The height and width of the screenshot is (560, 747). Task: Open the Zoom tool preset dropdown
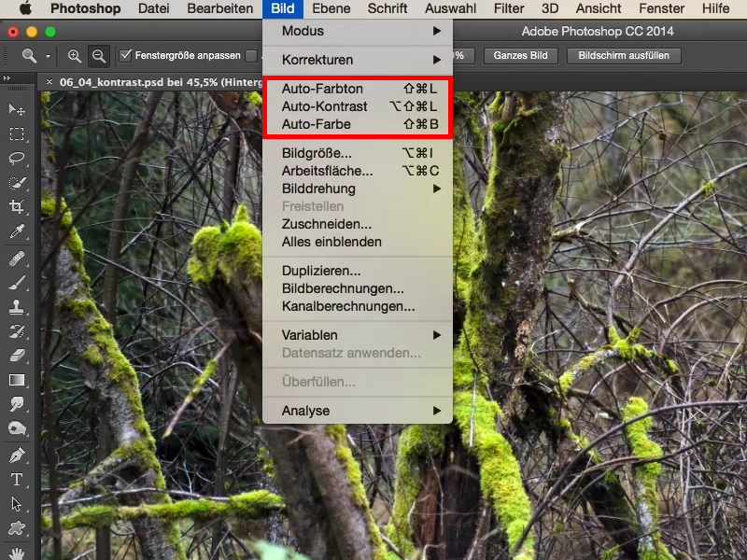coord(48,56)
